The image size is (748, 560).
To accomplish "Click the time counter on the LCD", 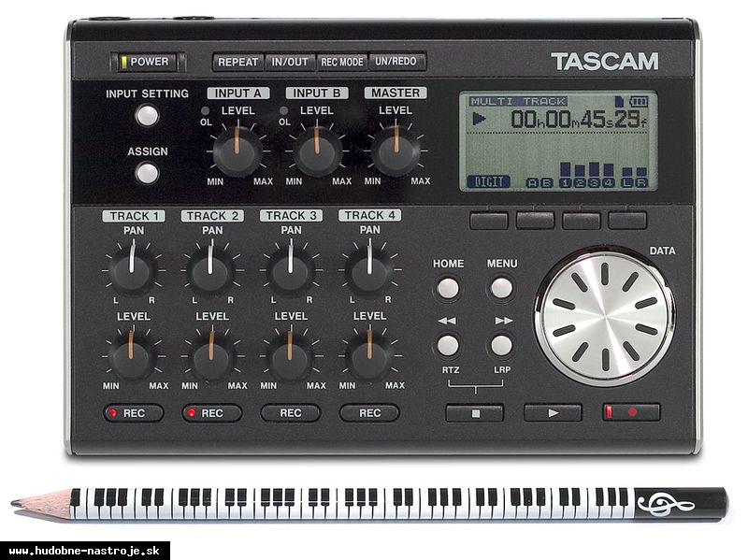I will [578, 120].
